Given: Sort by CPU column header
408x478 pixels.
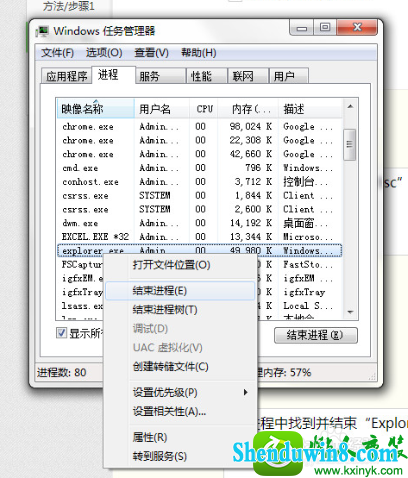Looking at the screenshot, I should pyautogui.click(x=204, y=109).
